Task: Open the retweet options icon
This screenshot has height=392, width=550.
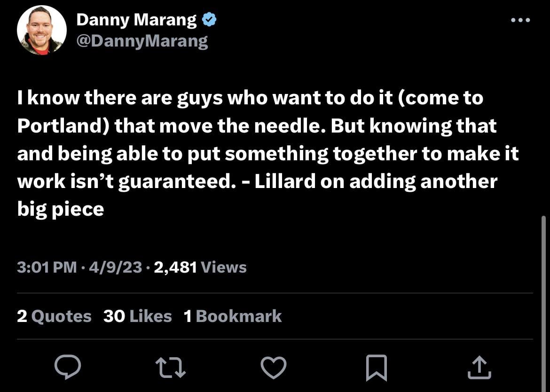Action: 171,367
